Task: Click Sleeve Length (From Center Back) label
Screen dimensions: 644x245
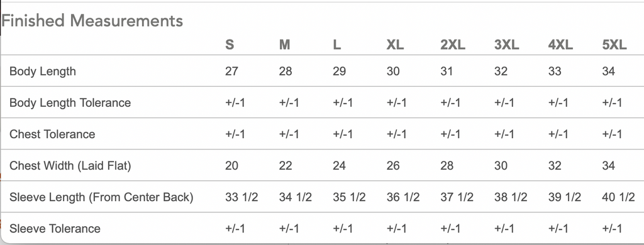Action: 101,197
